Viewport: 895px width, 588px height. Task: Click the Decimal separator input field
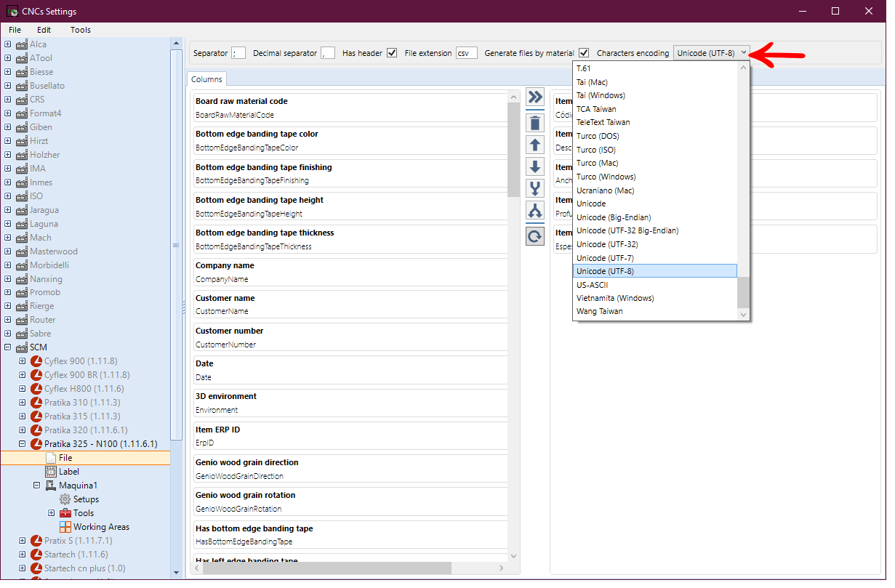tap(328, 53)
